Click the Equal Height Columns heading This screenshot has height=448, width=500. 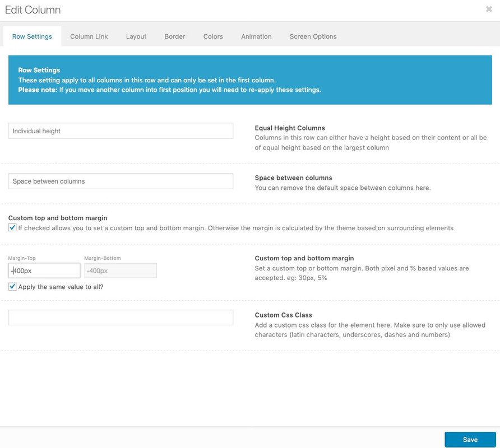(290, 128)
